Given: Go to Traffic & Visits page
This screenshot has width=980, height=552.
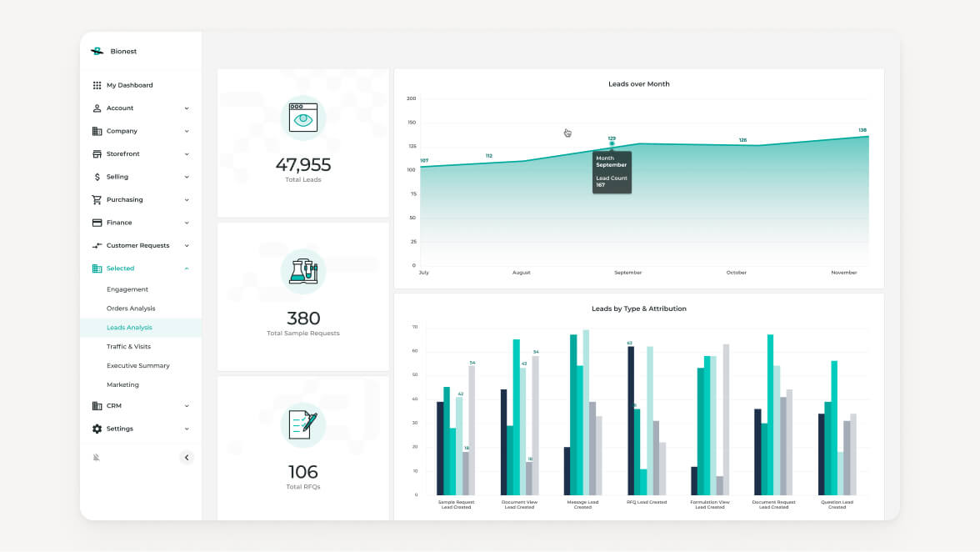Looking at the screenshot, I should 128,347.
